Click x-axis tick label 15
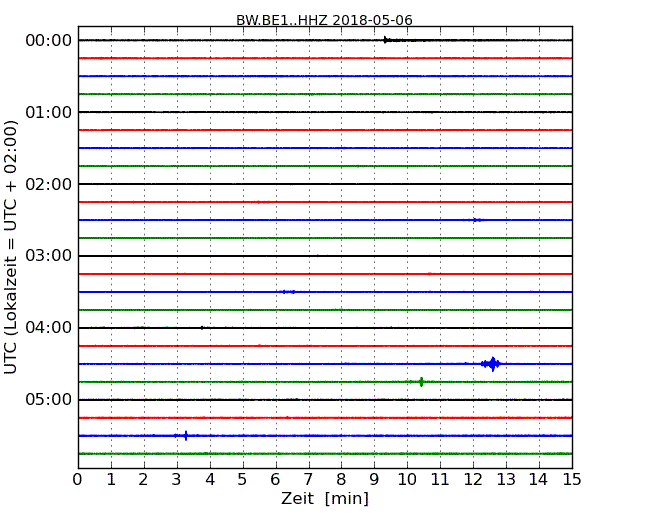The width and height of the screenshot is (650, 520). tap(572, 480)
